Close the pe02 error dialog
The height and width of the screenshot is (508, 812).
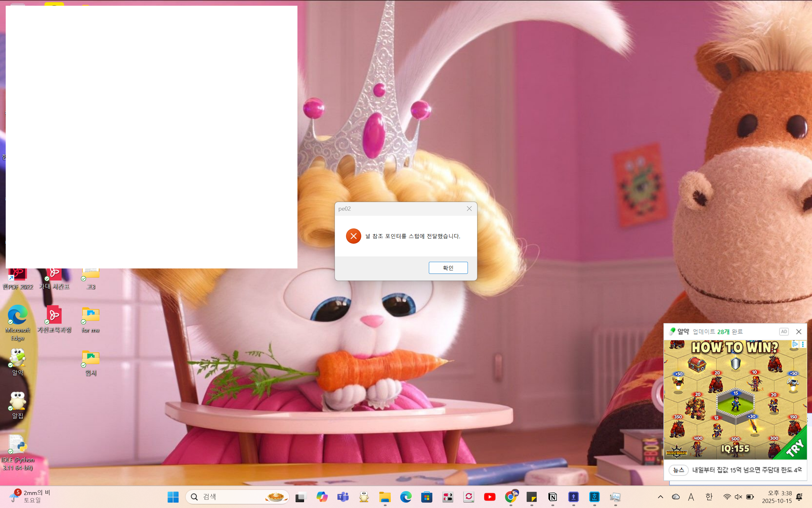(469, 209)
